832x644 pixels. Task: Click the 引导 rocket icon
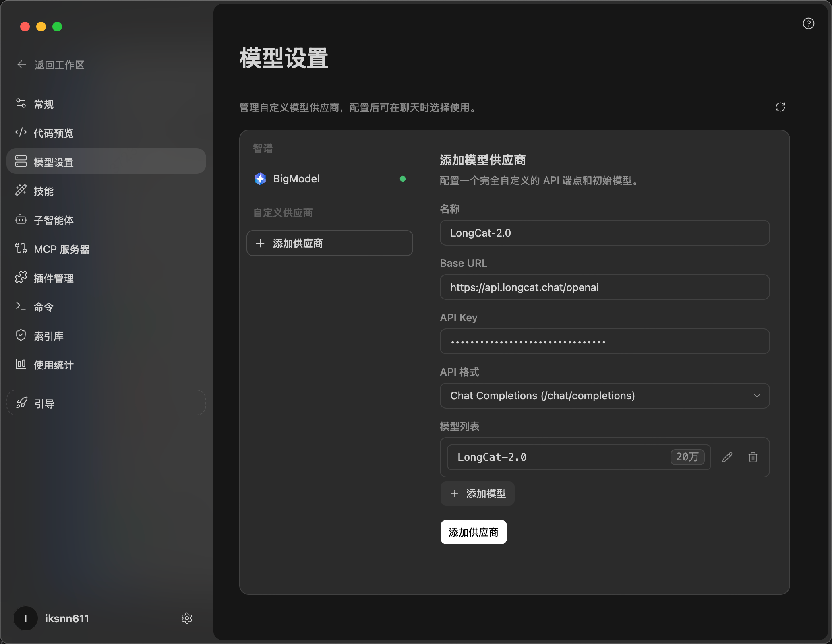22,402
